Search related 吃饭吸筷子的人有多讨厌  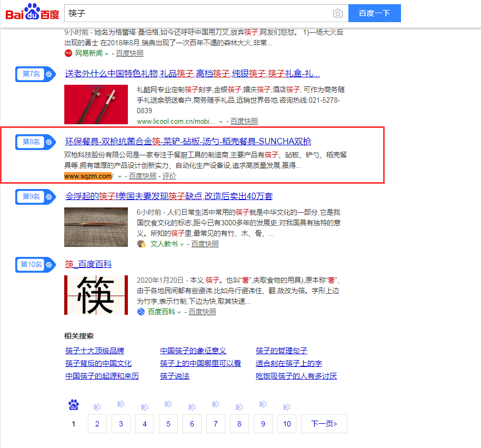[x=296, y=376]
